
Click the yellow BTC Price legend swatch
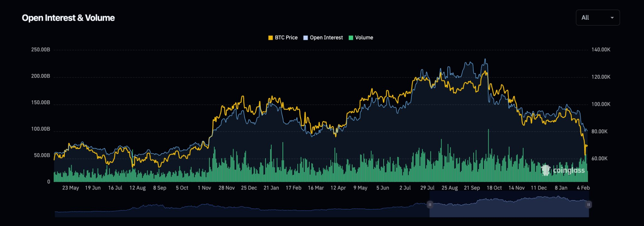pos(270,38)
